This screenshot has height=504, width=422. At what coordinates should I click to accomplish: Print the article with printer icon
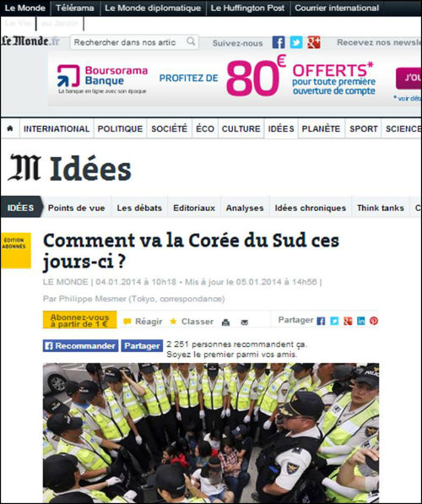click(x=225, y=322)
